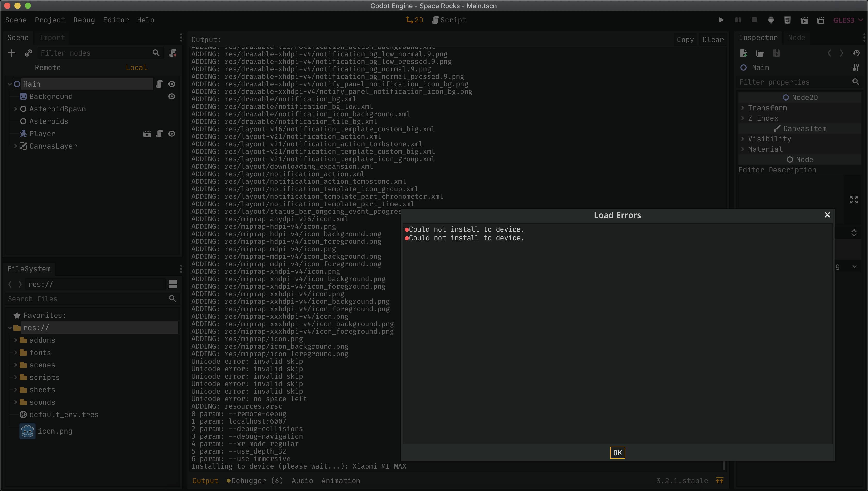This screenshot has width=868, height=491.
Task: Switch to Node tab in Inspector
Action: tap(796, 37)
